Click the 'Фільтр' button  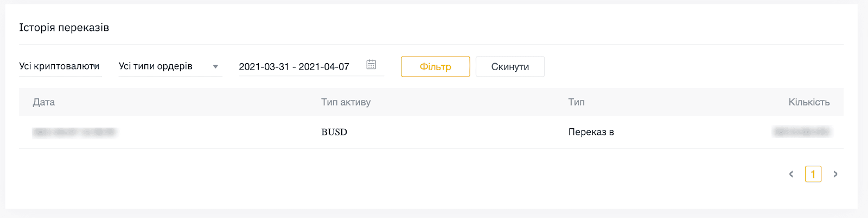[435, 66]
